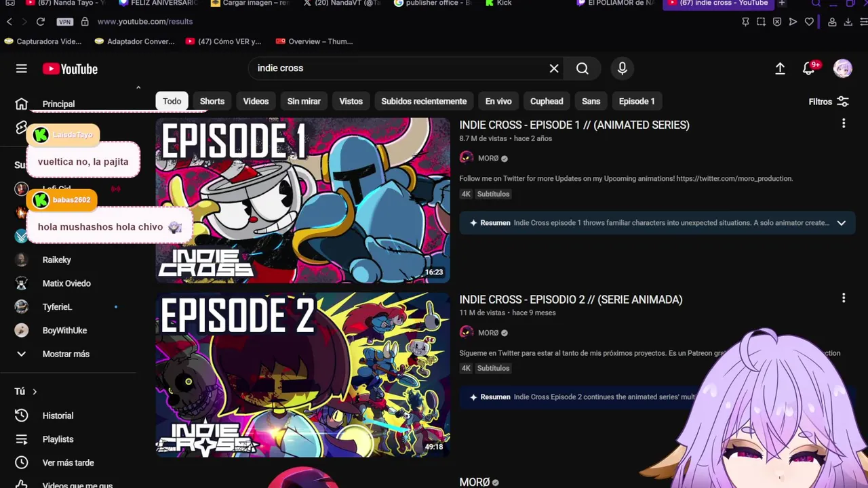Open INDIE CROSS - EPISODIO 2 title link
The image size is (868, 488).
point(571,300)
